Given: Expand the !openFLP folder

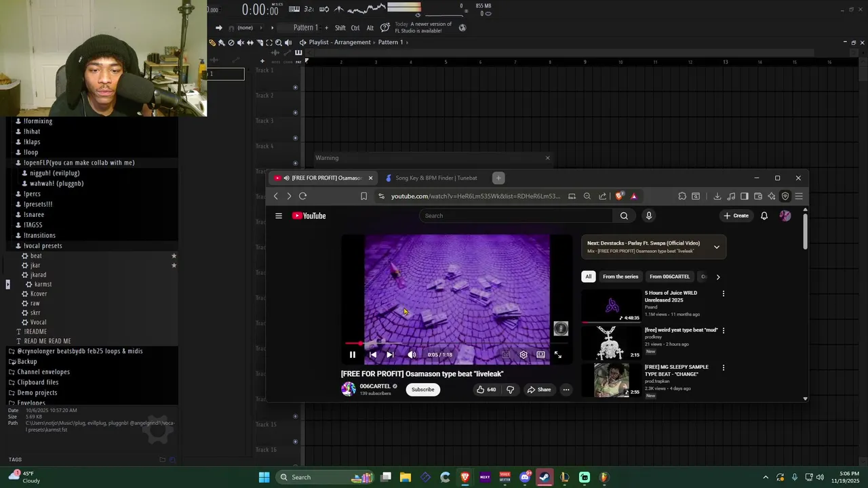Looking at the screenshot, I should pos(79,163).
